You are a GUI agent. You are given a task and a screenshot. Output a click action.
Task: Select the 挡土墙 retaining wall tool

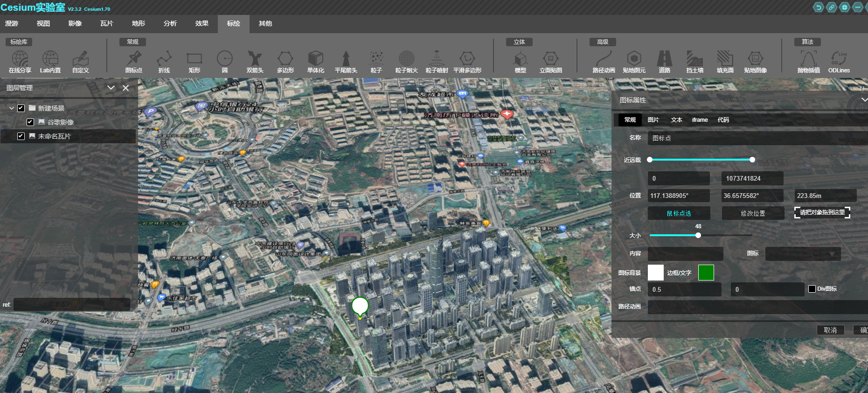[695, 62]
